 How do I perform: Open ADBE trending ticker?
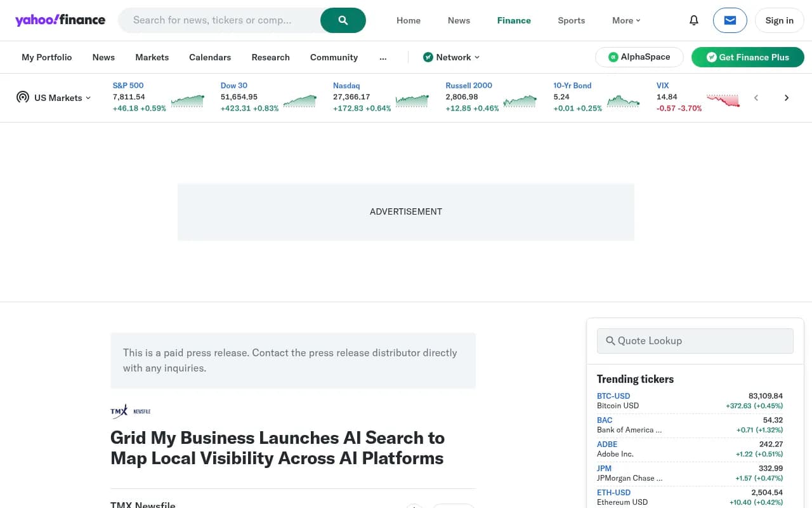pos(607,444)
